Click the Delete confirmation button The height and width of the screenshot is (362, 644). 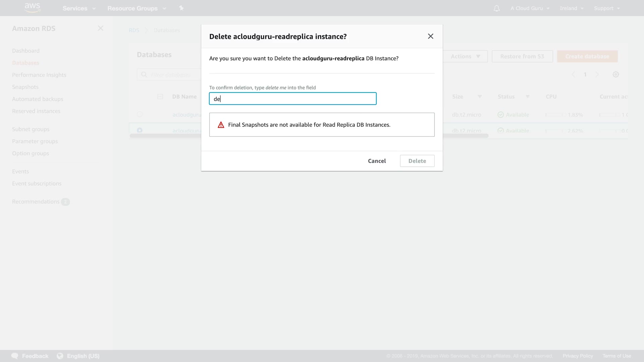[417, 161]
